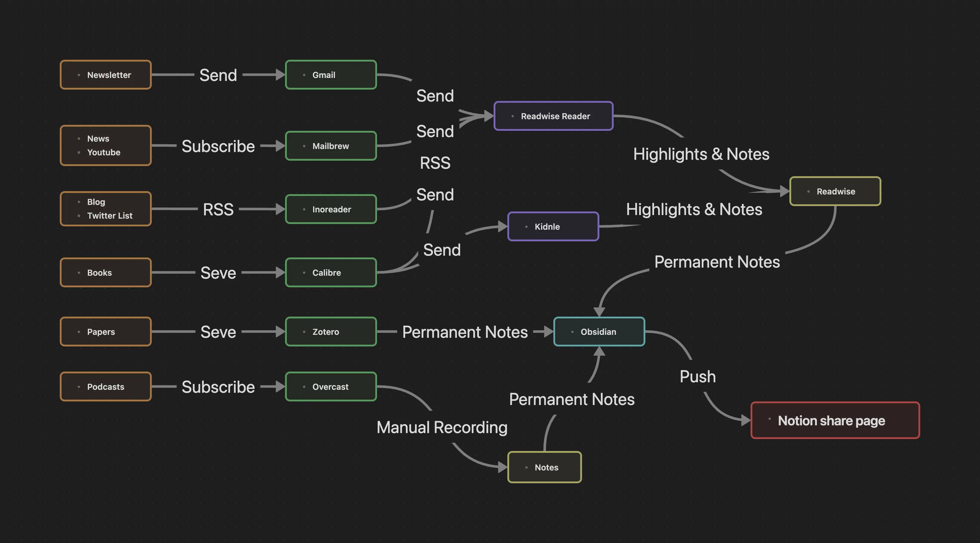This screenshot has width=980, height=543.
Task: Click Permanent Notes label above Notes node
Action: tap(572, 399)
